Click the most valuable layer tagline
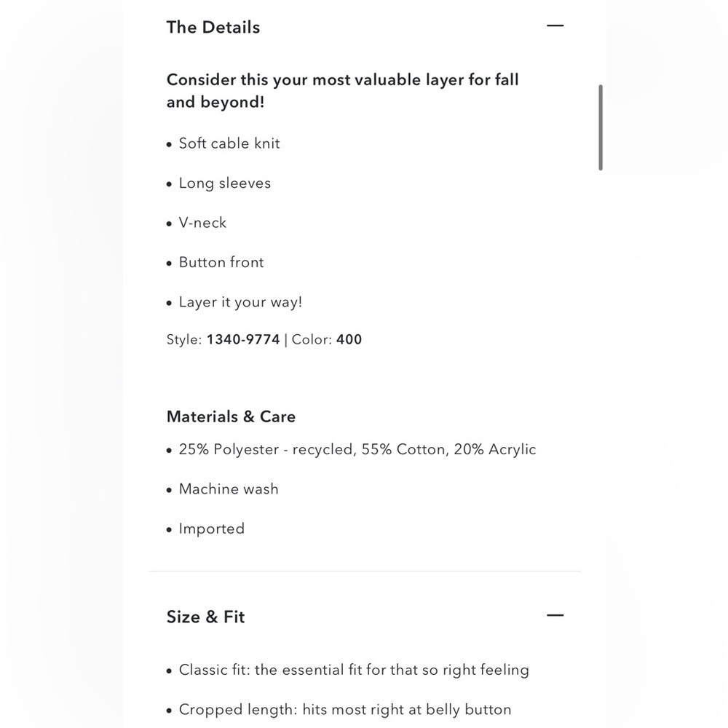728x728 pixels. click(x=343, y=90)
